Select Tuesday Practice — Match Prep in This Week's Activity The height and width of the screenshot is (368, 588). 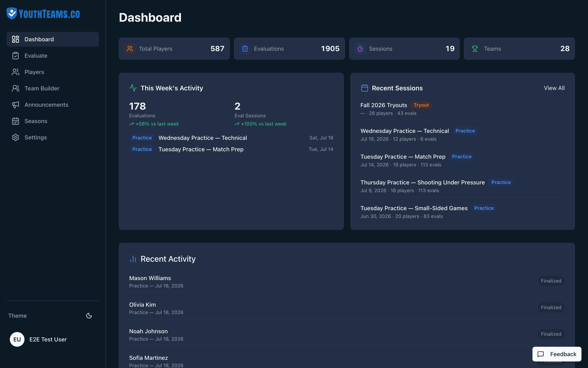tap(231, 149)
